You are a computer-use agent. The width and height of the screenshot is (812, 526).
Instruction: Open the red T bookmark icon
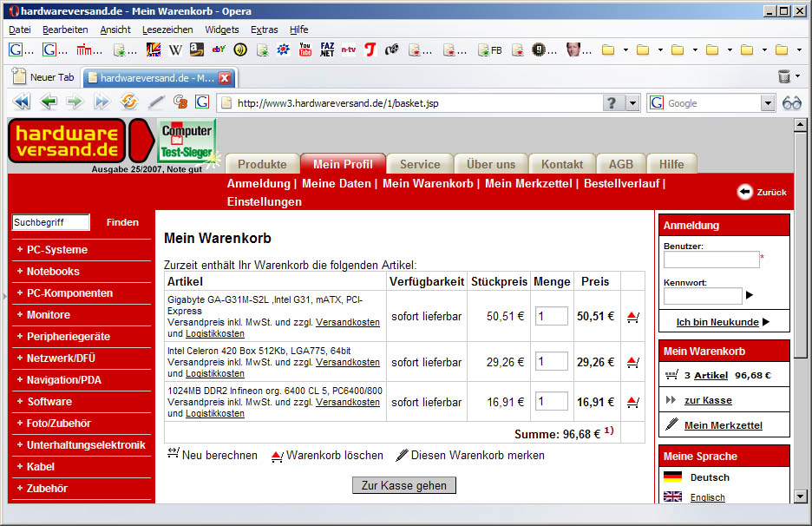[x=370, y=49]
